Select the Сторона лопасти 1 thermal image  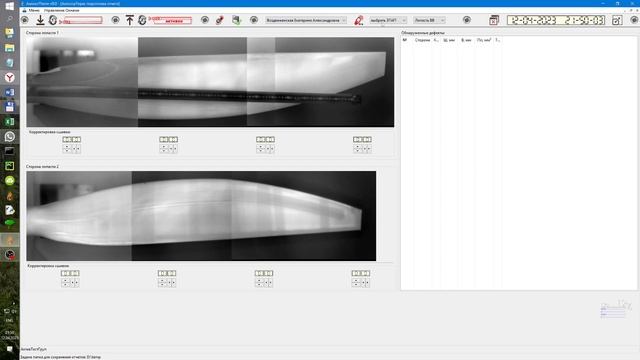coord(210,82)
